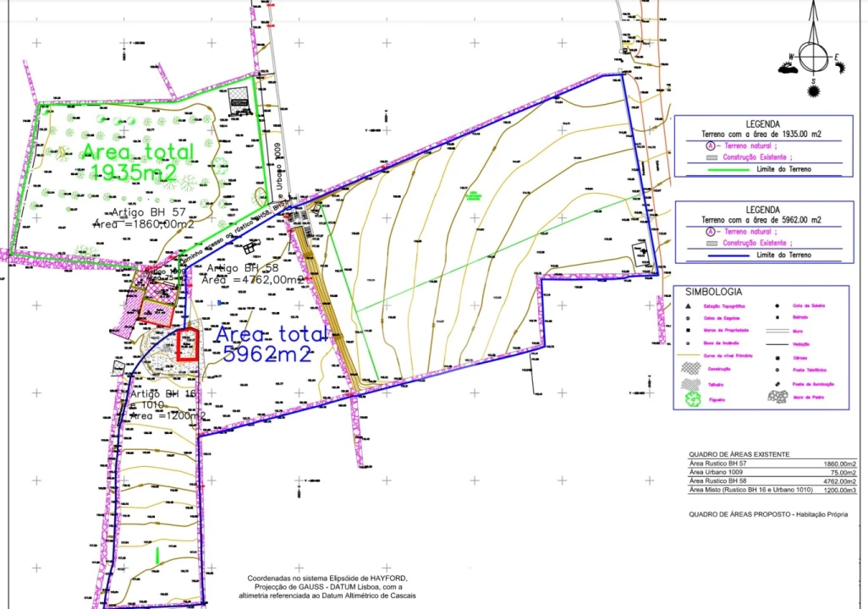Click the Estação Topográfica triangle symbol
Screen dimensions: 868x609
[x=688, y=306]
